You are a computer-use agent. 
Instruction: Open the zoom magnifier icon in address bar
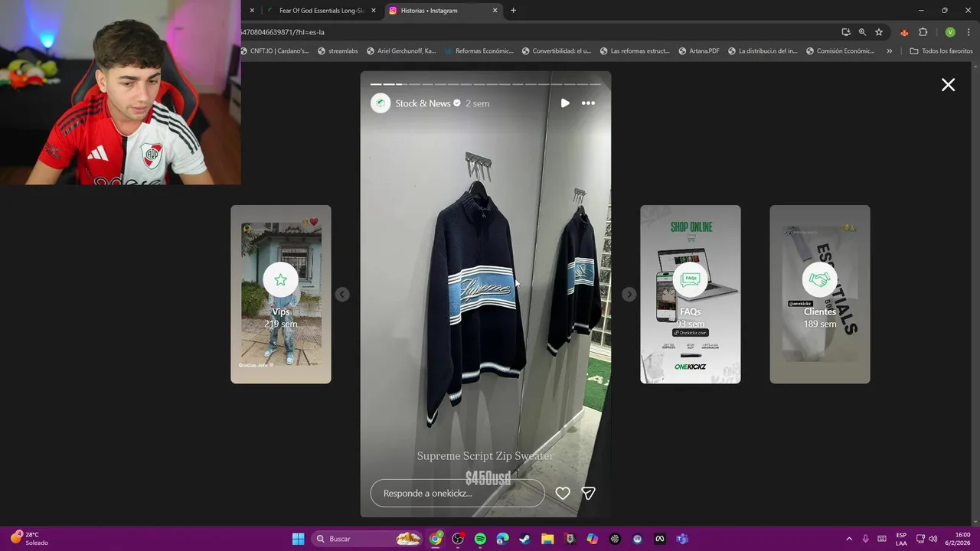click(x=862, y=32)
